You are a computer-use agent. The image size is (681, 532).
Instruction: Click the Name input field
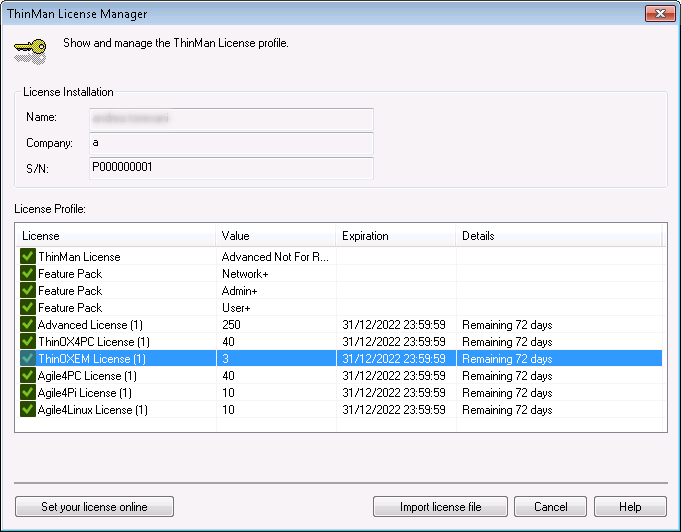tap(231, 119)
